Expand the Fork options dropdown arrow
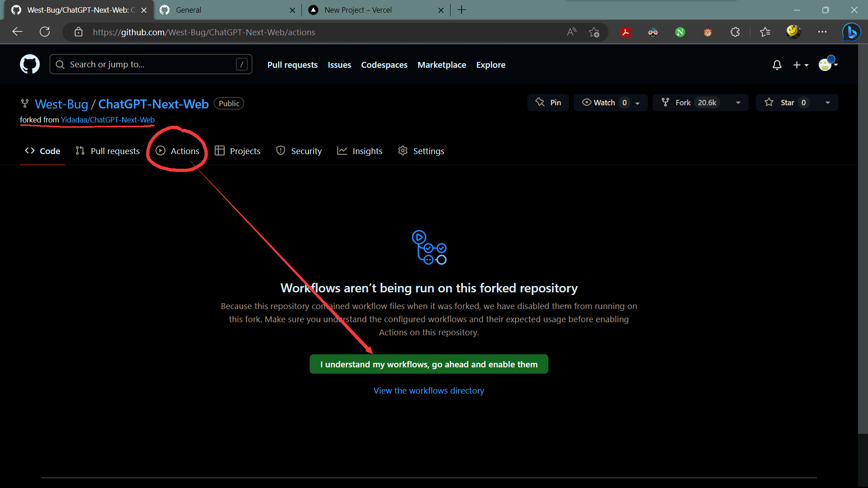The width and height of the screenshot is (868, 488). click(738, 103)
